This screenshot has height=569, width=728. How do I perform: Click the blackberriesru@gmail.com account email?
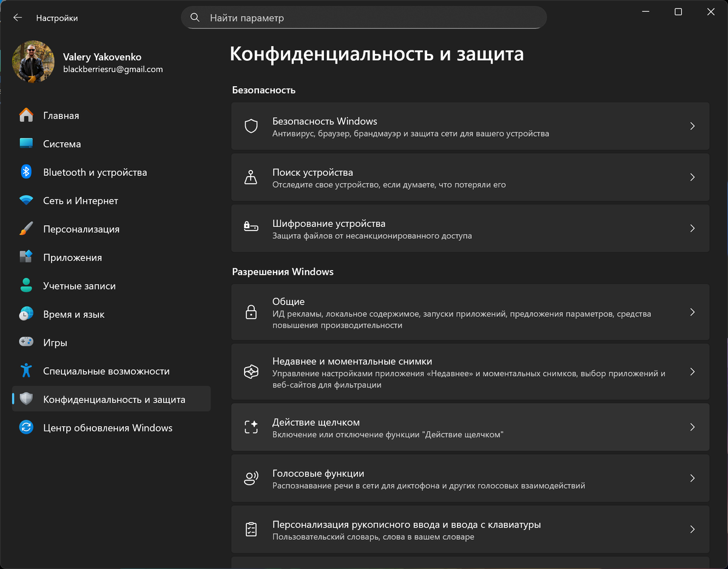pyautogui.click(x=113, y=69)
